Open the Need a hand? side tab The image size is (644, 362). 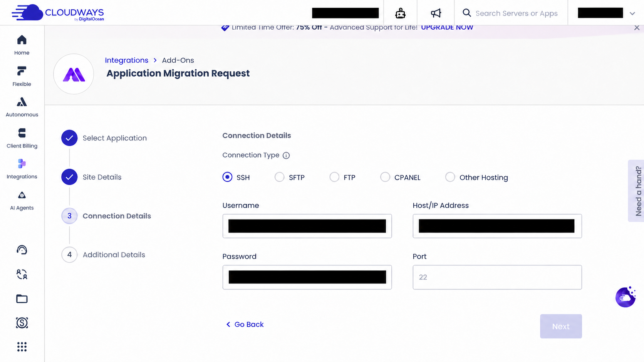pos(636,191)
